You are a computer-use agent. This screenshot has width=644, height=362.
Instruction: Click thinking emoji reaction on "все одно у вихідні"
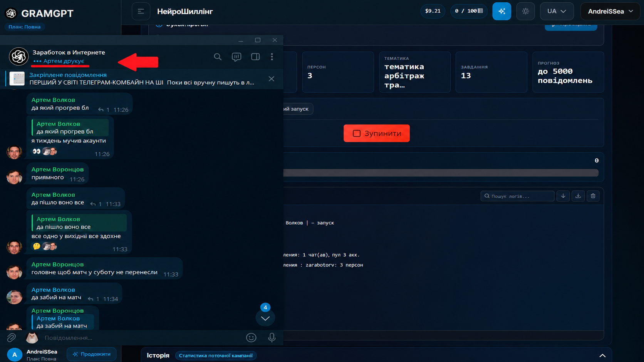coord(37,246)
